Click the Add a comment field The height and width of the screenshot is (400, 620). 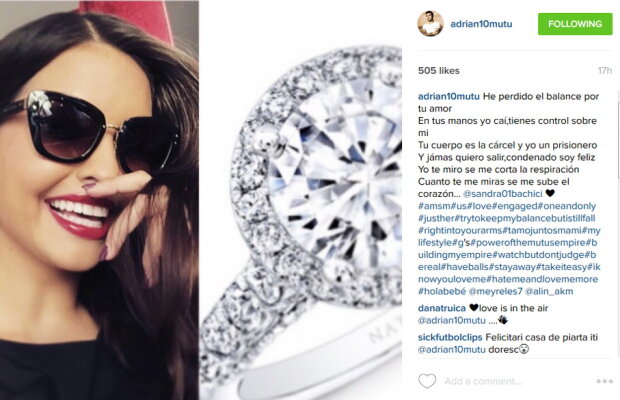click(x=514, y=381)
